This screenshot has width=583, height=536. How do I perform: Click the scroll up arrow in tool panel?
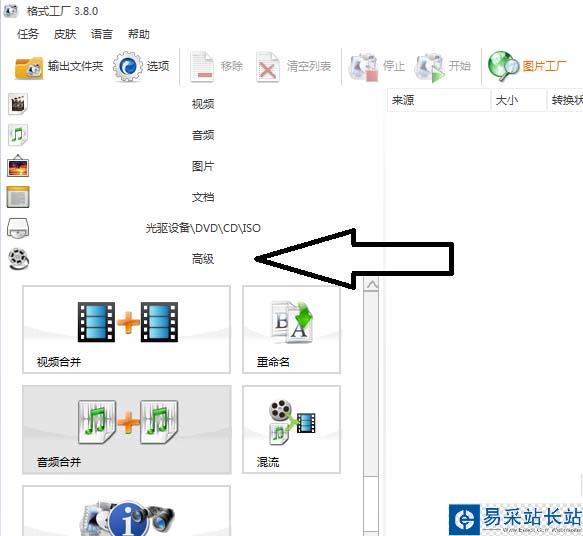[x=371, y=285]
